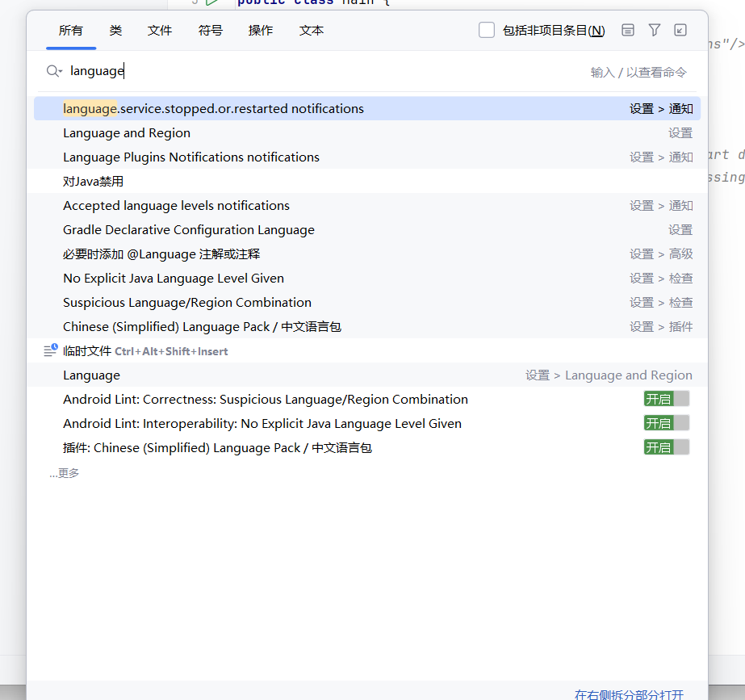Click the preview pane icon near the checkbox
The width and height of the screenshot is (745, 700).
click(x=627, y=29)
